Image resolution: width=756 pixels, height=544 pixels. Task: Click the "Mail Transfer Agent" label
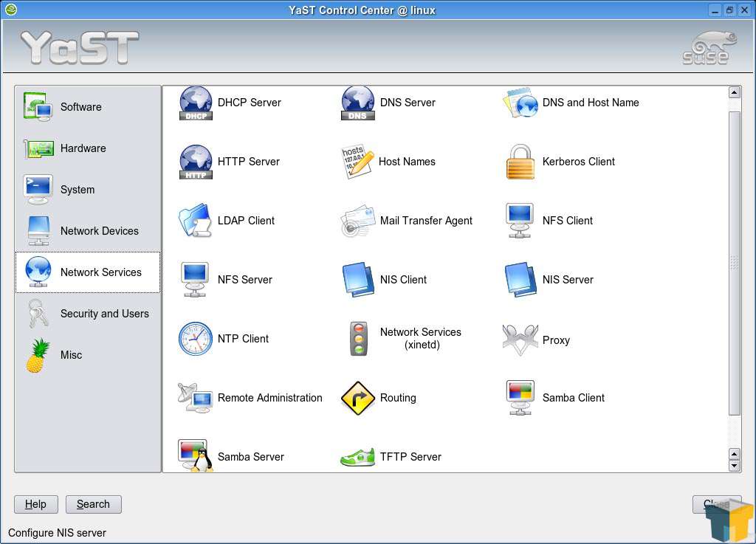pyautogui.click(x=426, y=221)
